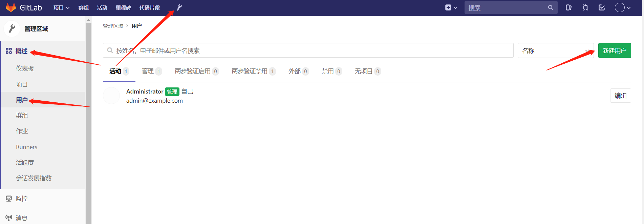Click the user avatar in navbar
Viewport: 644px width, 224px height.
pyautogui.click(x=620, y=7)
